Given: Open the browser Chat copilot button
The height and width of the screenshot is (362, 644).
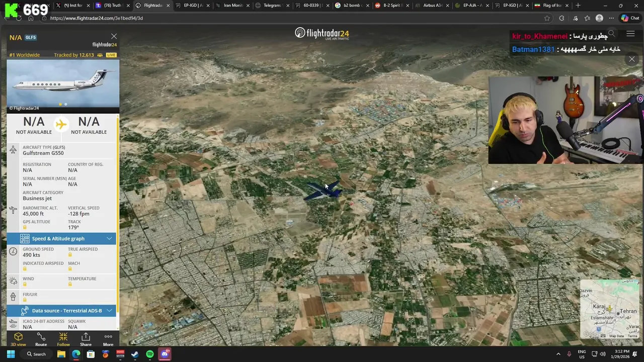Looking at the screenshot, I should (x=630, y=18).
